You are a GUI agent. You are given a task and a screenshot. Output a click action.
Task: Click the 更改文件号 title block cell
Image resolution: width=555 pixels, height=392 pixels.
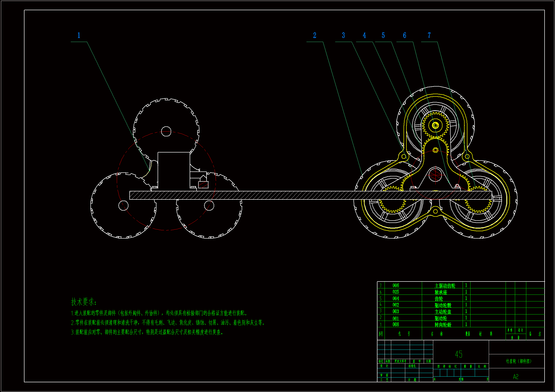[x=400, y=361]
